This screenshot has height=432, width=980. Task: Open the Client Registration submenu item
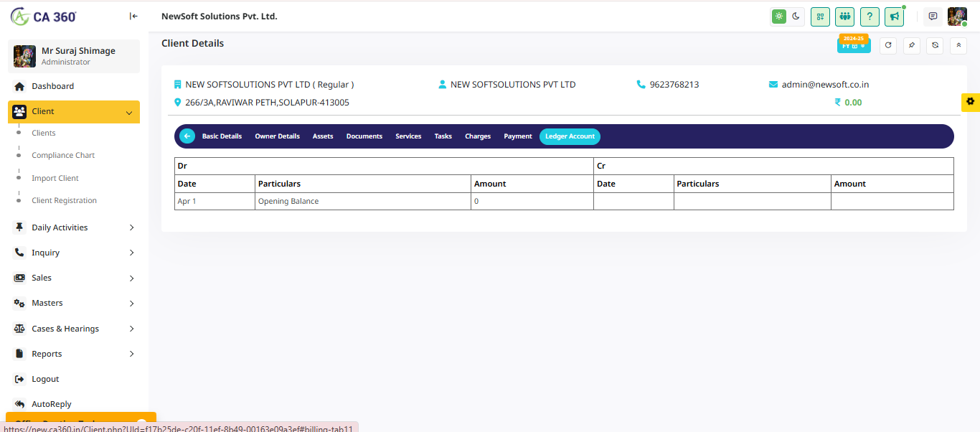coord(65,200)
